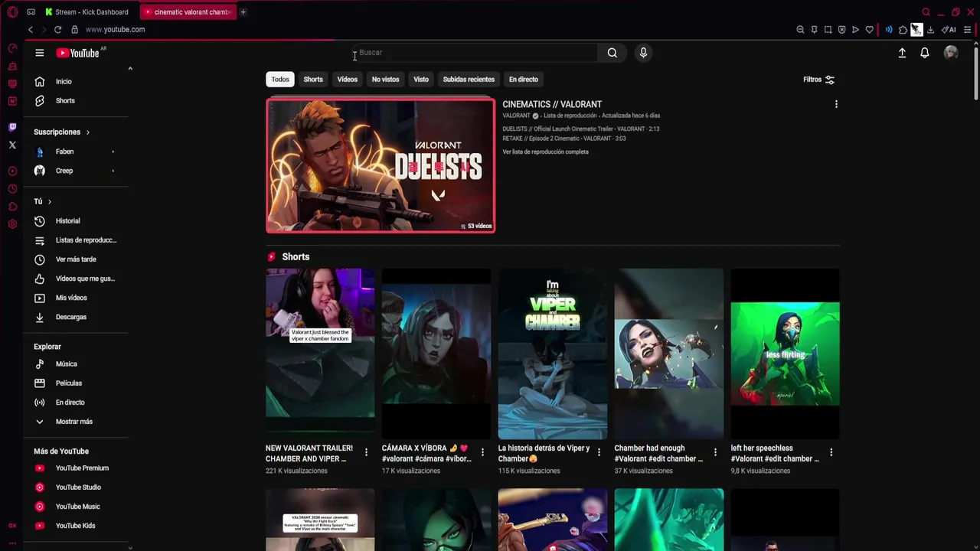
Task: Click the www.youtube.com address bar
Action: point(115,30)
